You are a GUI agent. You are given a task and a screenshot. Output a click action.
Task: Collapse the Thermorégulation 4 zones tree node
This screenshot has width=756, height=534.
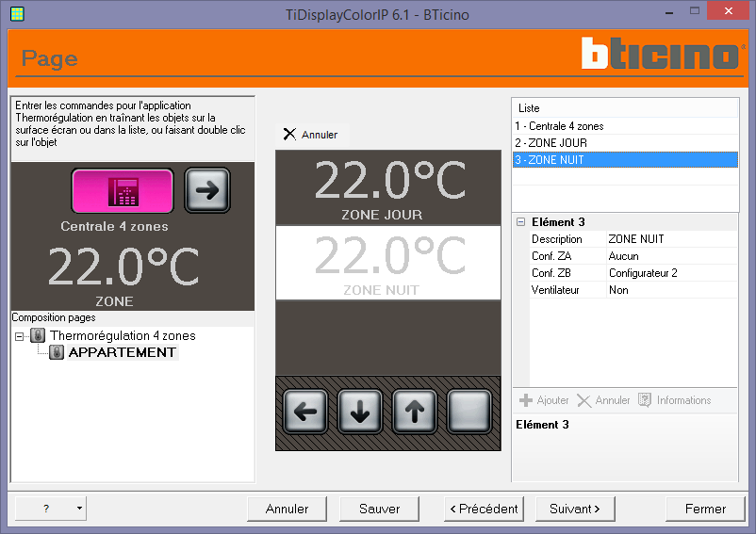(19, 336)
